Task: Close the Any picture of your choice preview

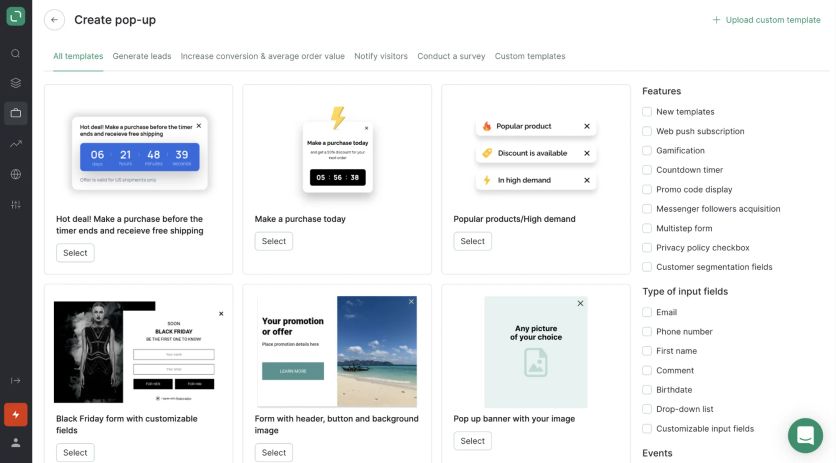Action: [x=580, y=303]
